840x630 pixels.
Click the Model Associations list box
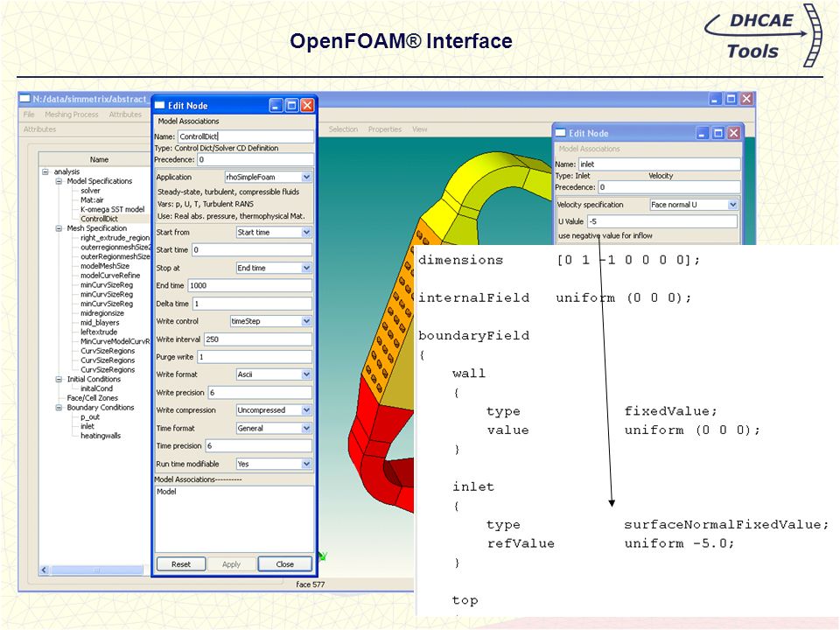coord(234,519)
